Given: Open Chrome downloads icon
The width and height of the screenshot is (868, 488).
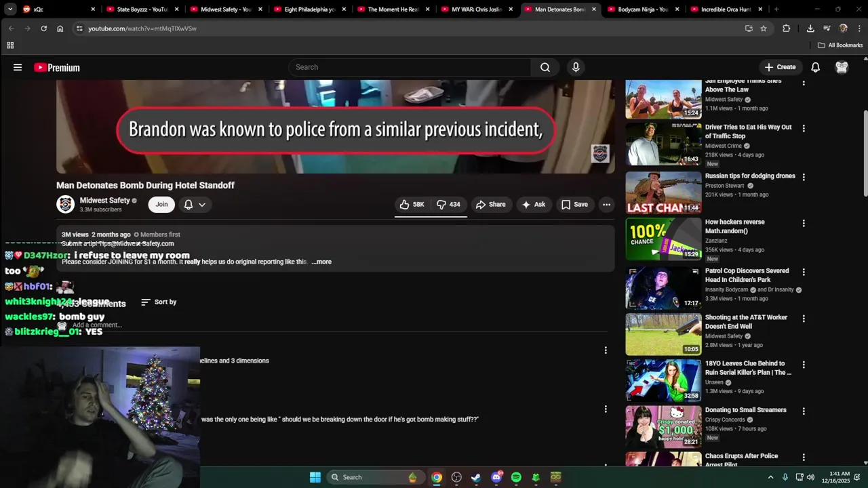Looking at the screenshot, I should (x=810, y=28).
